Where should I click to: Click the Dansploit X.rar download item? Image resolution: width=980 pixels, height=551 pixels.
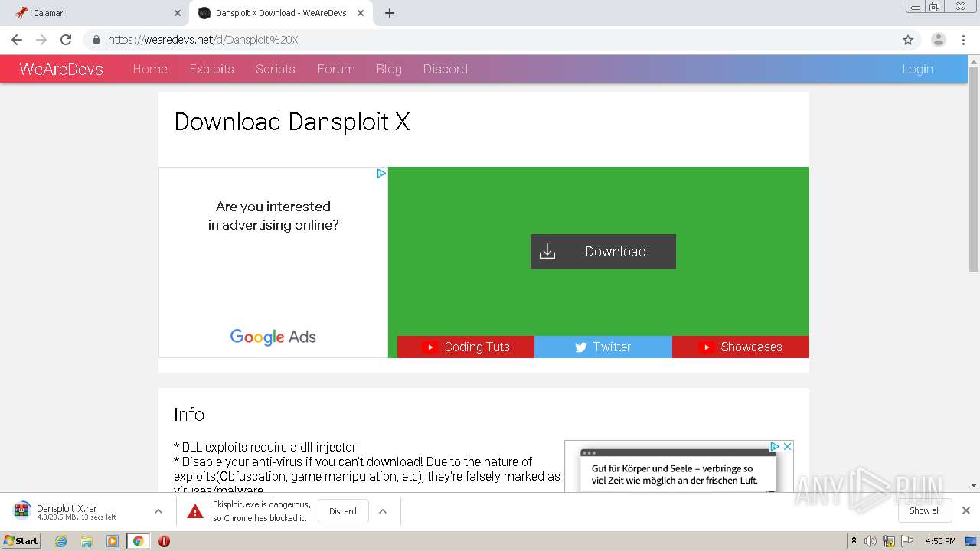pos(77,511)
